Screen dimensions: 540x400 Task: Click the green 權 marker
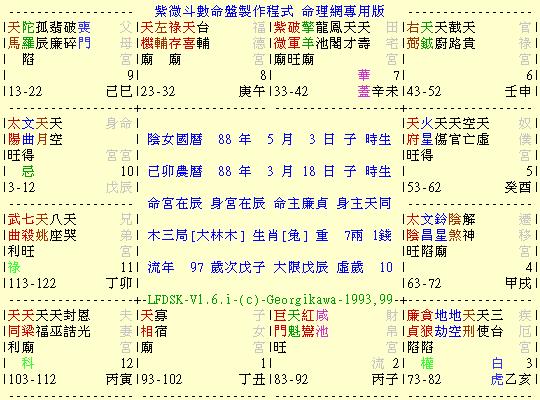(x=427, y=363)
